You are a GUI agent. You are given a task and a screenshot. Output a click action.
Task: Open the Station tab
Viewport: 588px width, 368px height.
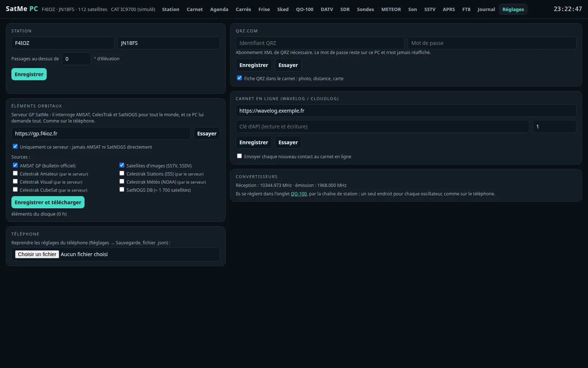pos(171,9)
